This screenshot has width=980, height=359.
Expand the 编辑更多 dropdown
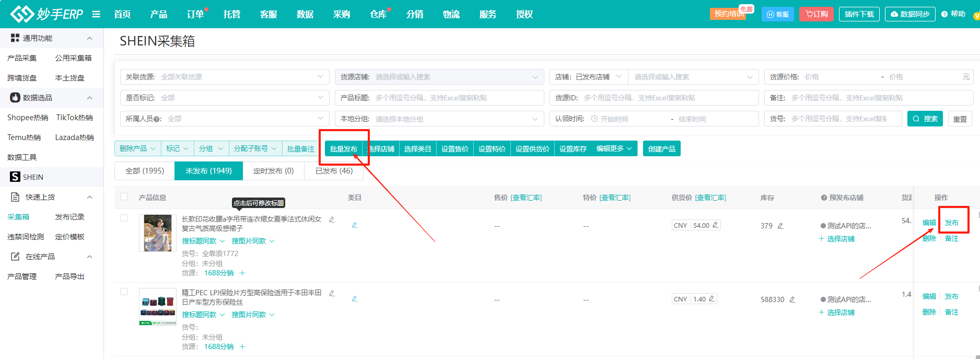(x=614, y=149)
